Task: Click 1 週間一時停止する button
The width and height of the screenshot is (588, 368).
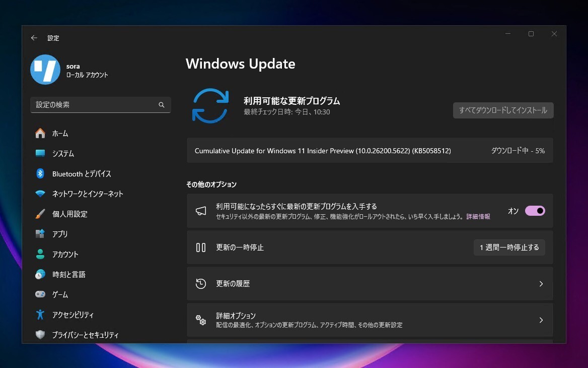Action: pyautogui.click(x=509, y=248)
